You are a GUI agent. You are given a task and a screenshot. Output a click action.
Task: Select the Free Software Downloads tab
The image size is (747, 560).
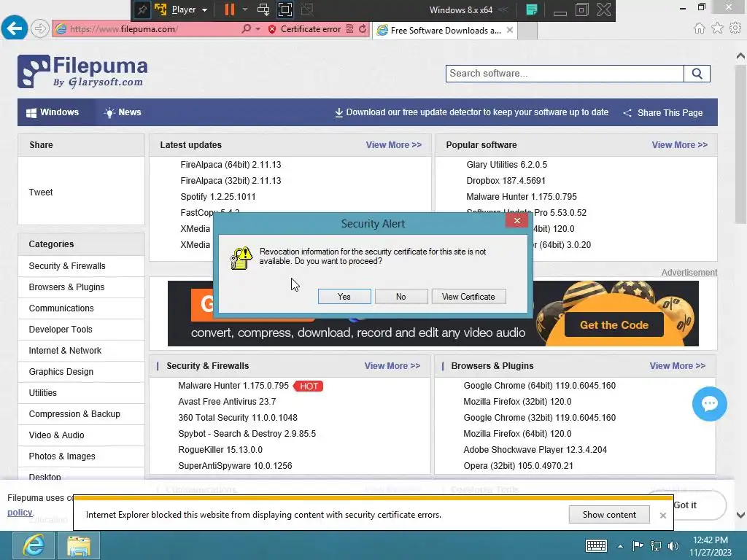tap(444, 30)
